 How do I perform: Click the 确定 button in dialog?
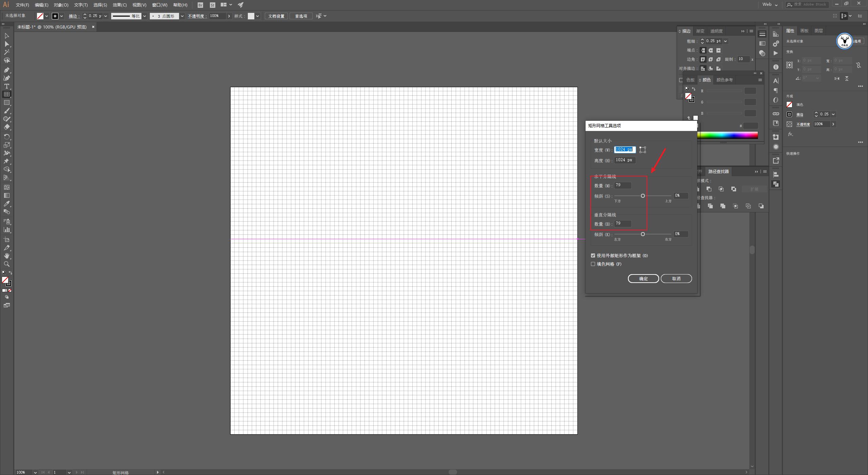click(x=643, y=278)
